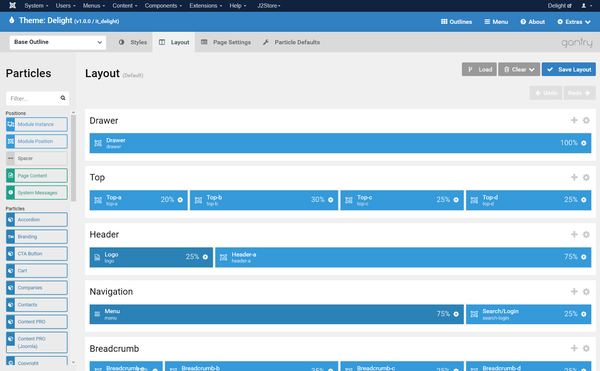Switch to the Styles tab
The height and width of the screenshot is (371, 600).
click(133, 42)
